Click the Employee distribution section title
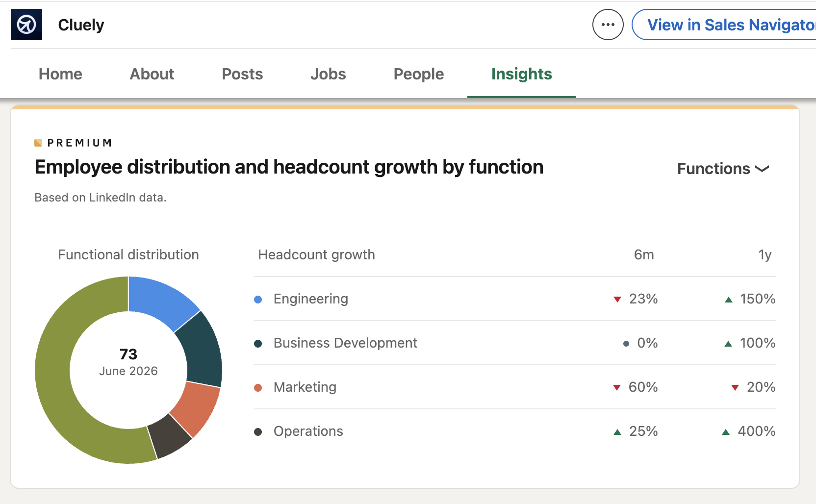The height and width of the screenshot is (504, 816). coord(289,167)
